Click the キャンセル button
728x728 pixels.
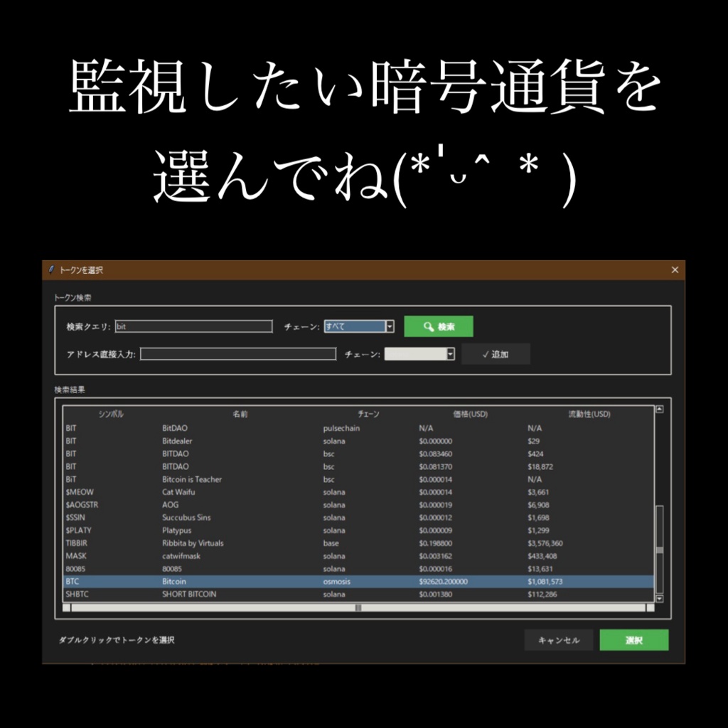click(559, 640)
